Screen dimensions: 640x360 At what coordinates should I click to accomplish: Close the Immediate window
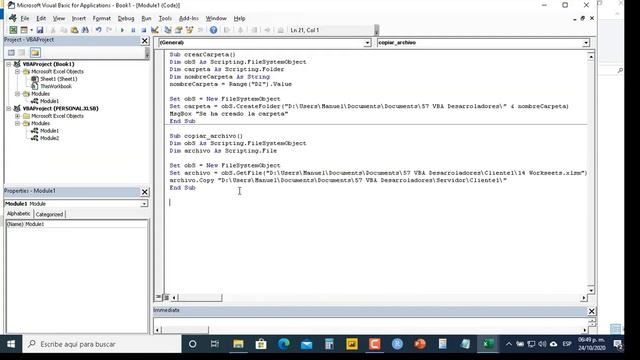click(591, 311)
